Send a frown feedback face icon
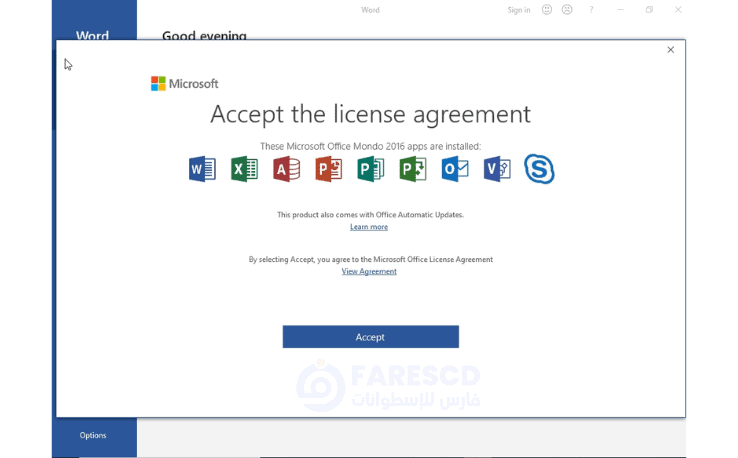This screenshot has height=458, width=738. (x=567, y=9)
